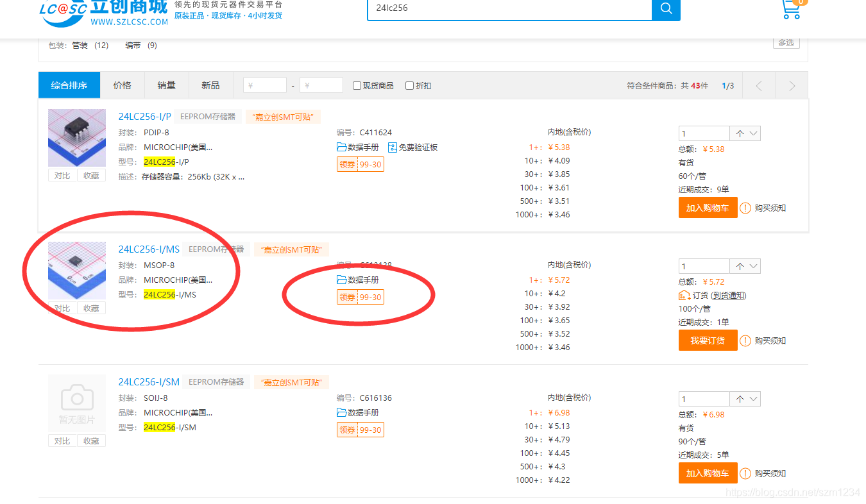Screen dimensions: 866x504
Task: Enable the 现货商品 in-stock checkbox
Action: 357,85
